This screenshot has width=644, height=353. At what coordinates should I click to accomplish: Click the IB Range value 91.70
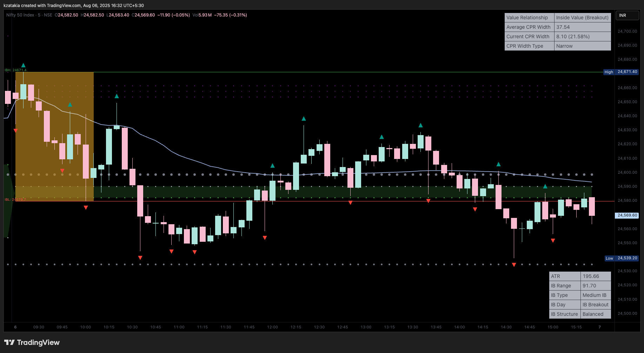(596, 286)
